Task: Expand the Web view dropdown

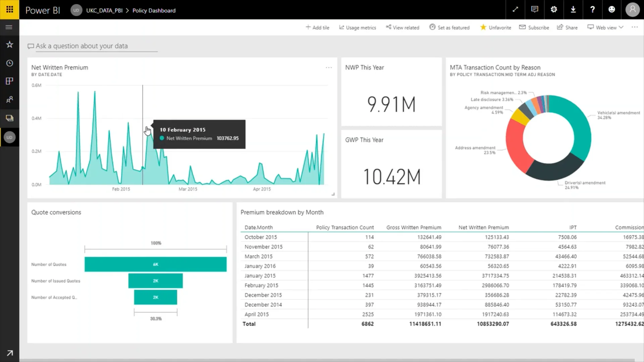Action: point(605,27)
